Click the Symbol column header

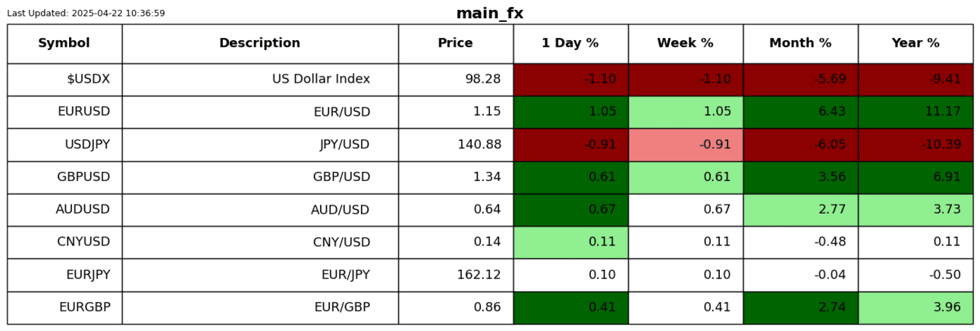click(x=64, y=43)
